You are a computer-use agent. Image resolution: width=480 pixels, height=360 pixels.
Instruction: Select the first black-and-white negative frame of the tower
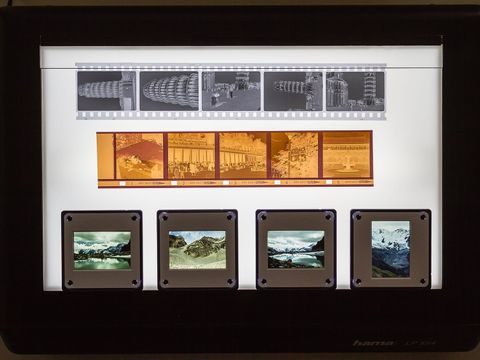107,91
